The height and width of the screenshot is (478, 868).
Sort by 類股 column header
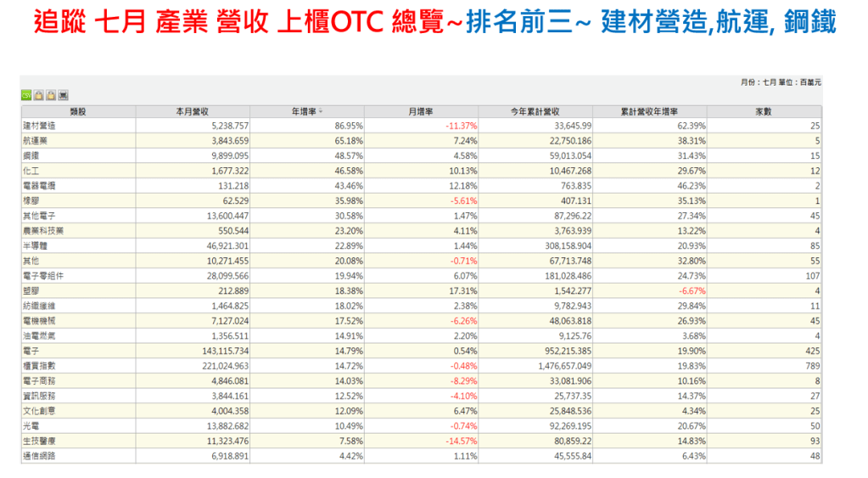tap(78, 112)
